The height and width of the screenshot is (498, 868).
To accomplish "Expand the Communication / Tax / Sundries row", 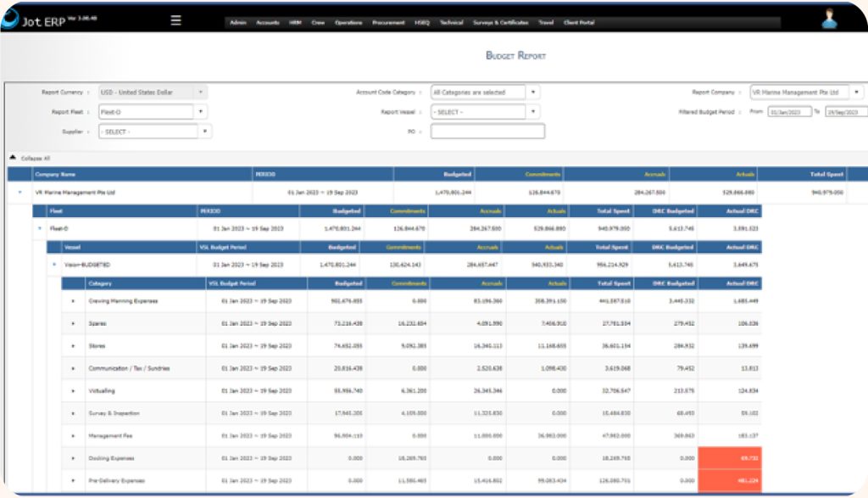I will pos(73,368).
